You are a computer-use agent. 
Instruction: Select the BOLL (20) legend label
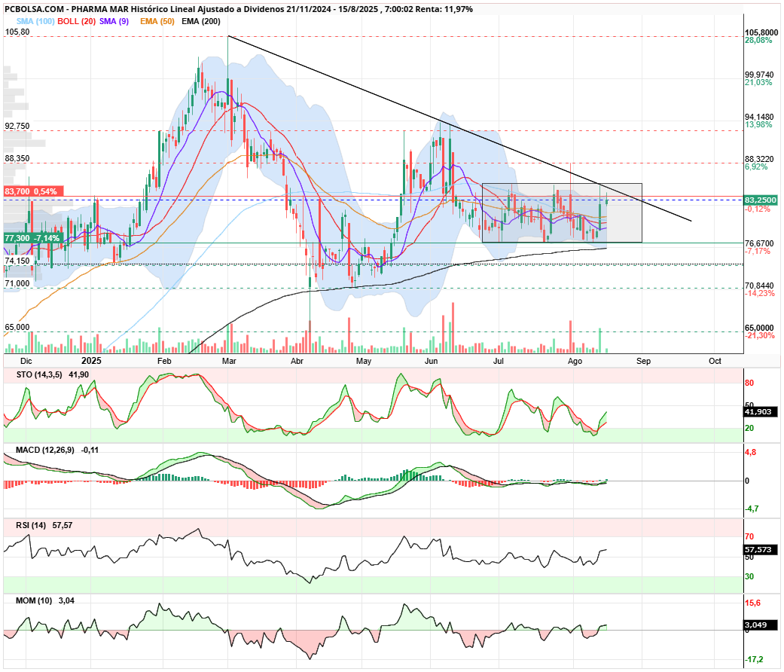click(77, 21)
